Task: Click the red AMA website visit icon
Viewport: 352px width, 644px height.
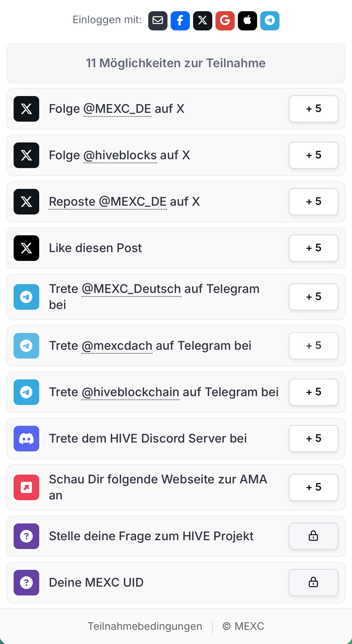Action: (26, 487)
